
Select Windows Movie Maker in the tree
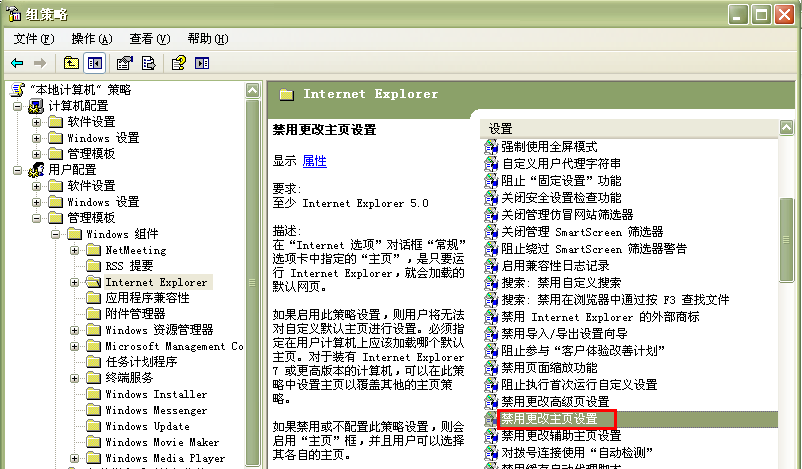point(162,442)
